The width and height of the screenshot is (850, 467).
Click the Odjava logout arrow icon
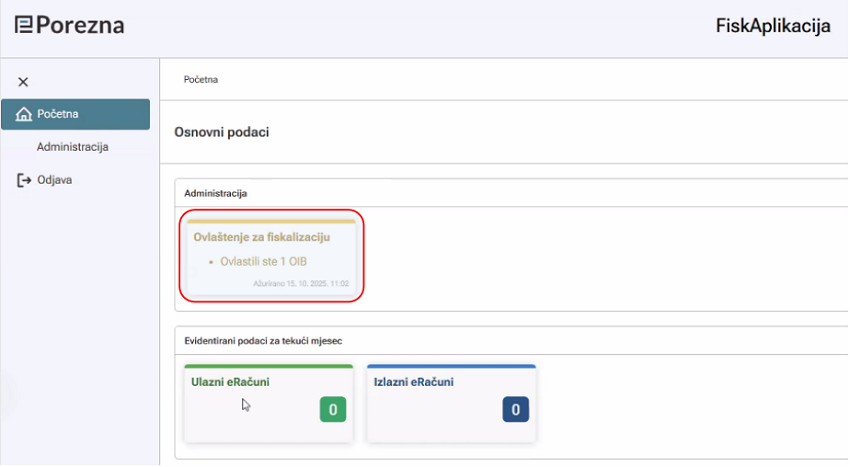point(24,180)
